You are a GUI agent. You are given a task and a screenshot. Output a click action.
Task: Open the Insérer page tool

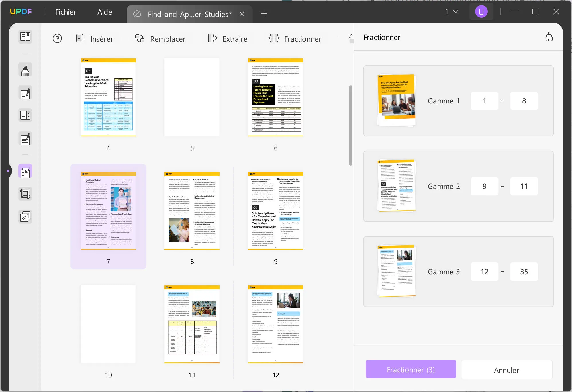[96, 39]
